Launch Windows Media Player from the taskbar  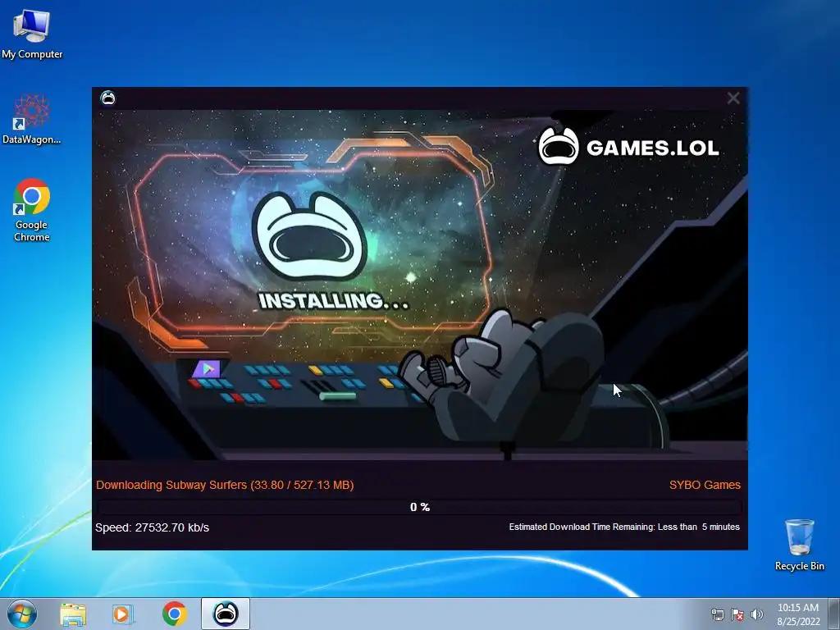pyautogui.click(x=123, y=614)
